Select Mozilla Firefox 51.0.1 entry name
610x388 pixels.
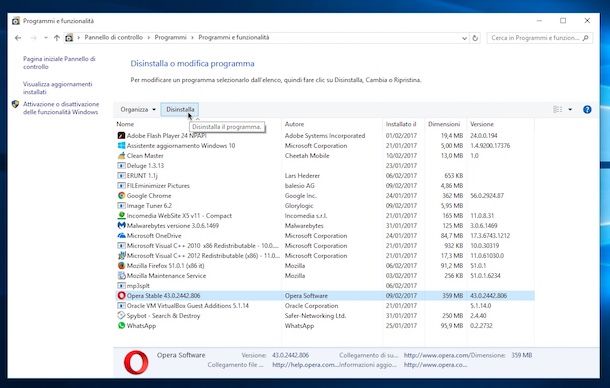click(x=165, y=265)
